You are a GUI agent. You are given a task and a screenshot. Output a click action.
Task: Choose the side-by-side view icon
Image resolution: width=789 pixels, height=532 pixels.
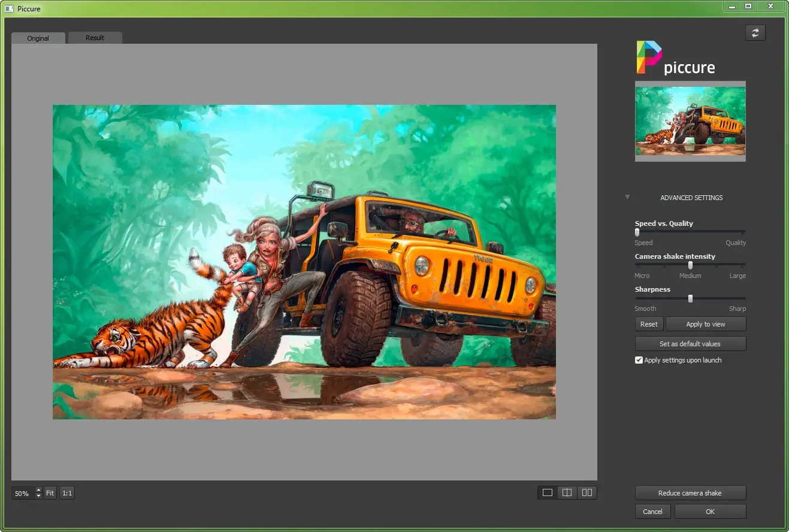pyautogui.click(x=587, y=492)
